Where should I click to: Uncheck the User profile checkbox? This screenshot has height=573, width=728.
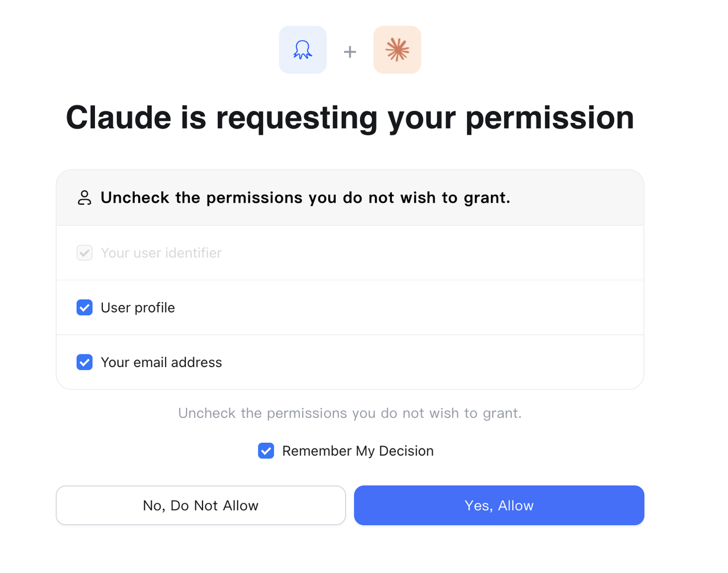85,308
